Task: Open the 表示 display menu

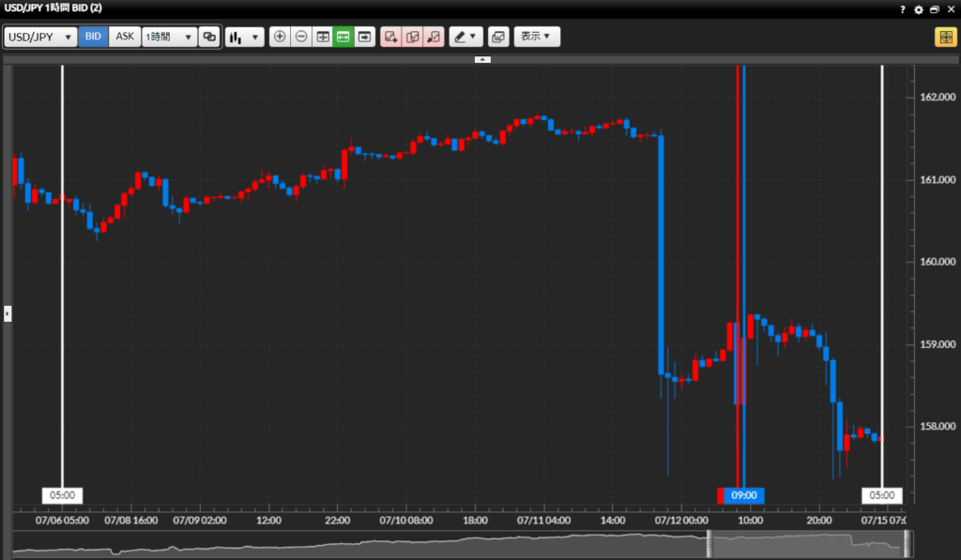Action: point(537,38)
